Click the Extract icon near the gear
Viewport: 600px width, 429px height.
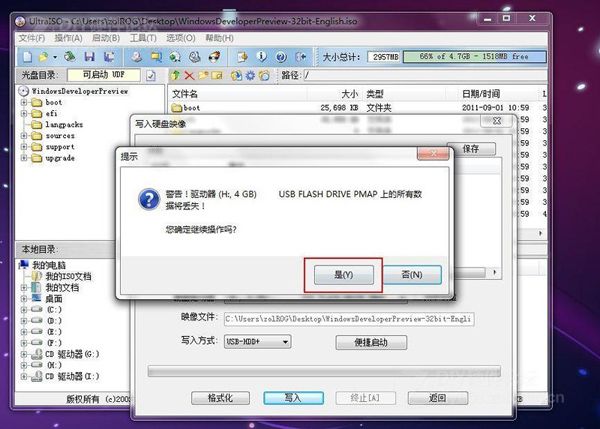coord(236,75)
